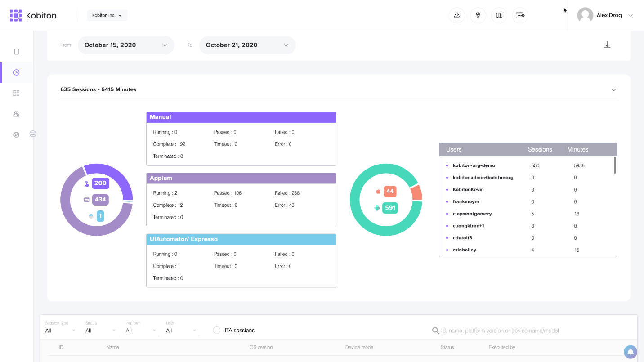
Task: Click the map icon in header
Action: click(499, 15)
